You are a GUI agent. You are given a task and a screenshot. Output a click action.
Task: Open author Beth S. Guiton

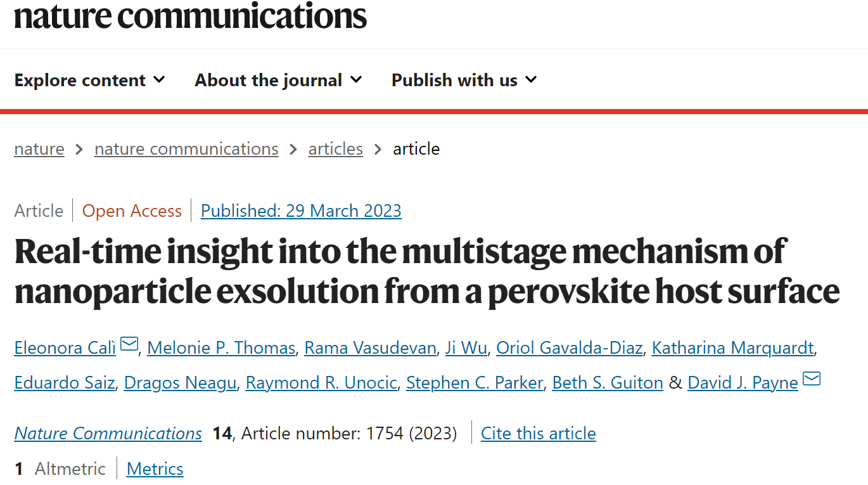click(608, 382)
